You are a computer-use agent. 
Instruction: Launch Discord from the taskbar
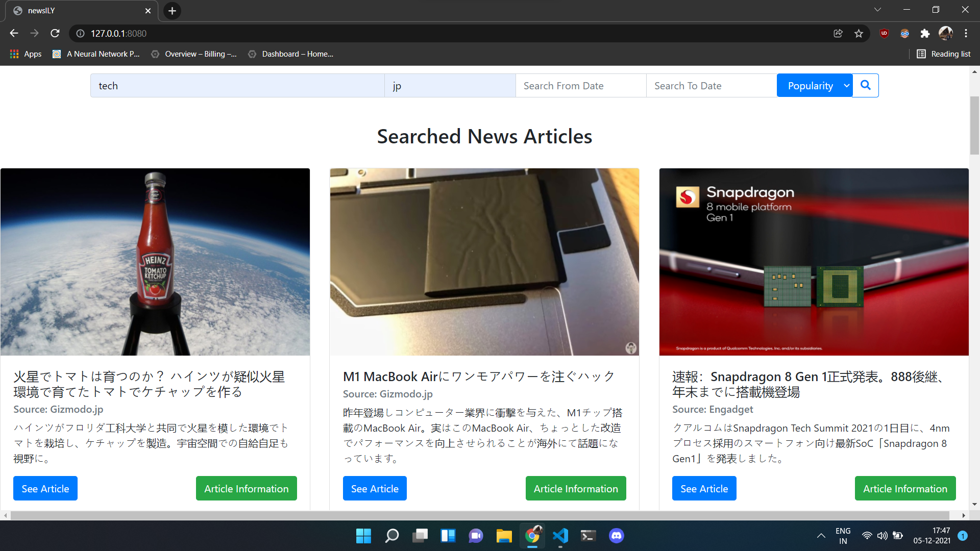616,536
